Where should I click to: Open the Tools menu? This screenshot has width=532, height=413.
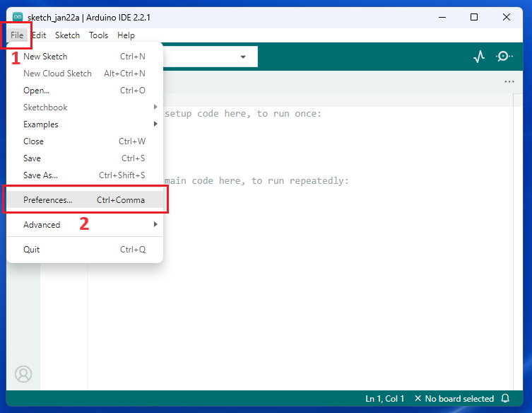[x=98, y=35]
